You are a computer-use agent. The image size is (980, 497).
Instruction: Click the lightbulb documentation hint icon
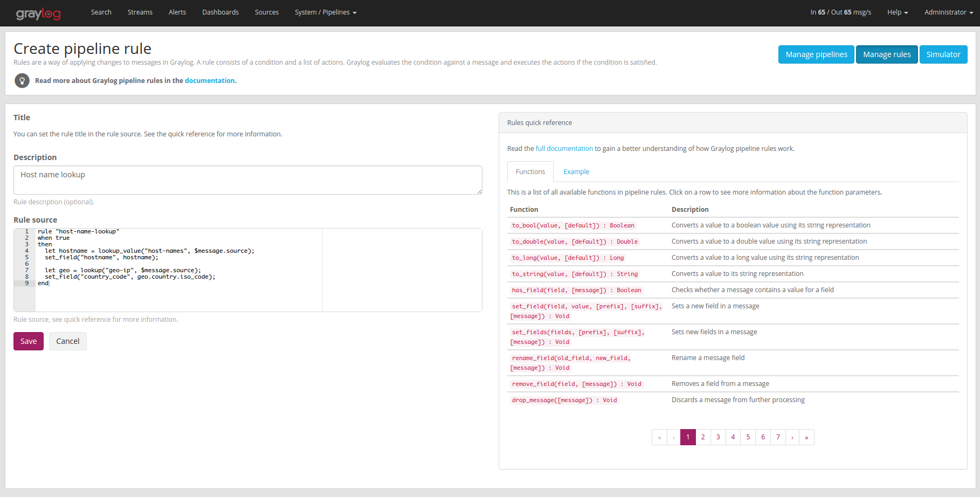tap(22, 81)
